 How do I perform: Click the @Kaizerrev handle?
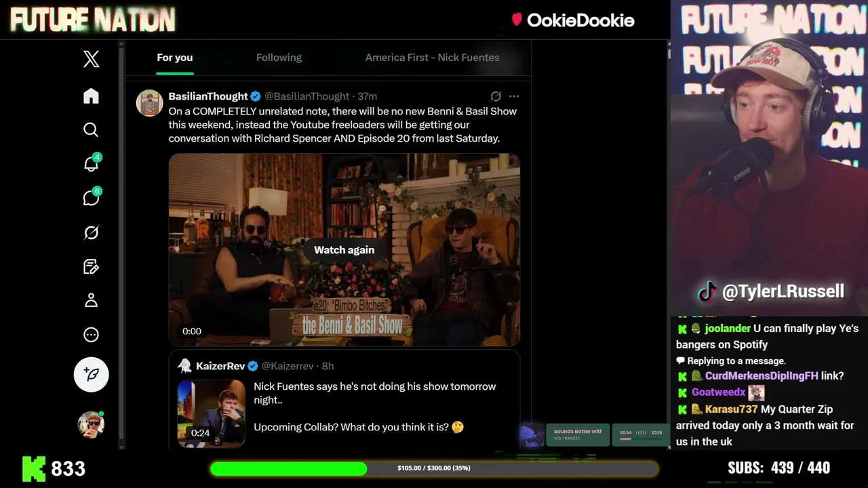[x=288, y=366]
